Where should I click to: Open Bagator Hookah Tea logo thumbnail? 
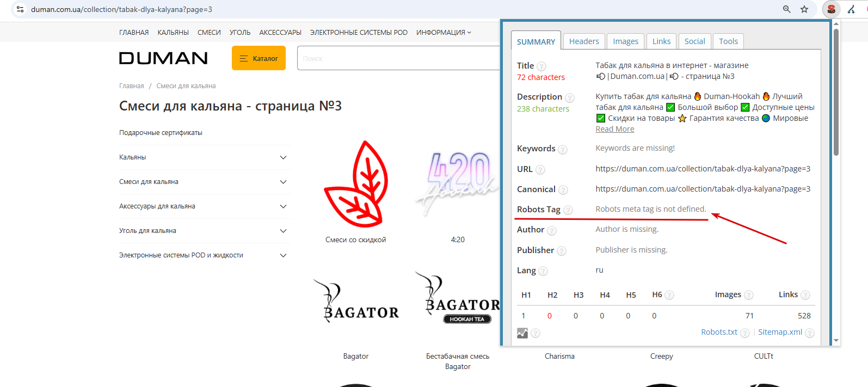[458, 298]
